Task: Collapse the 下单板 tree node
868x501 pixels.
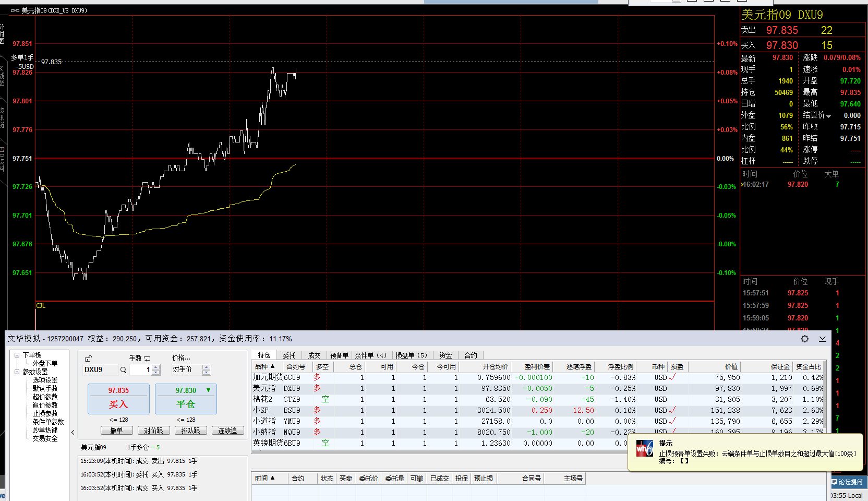Action: coord(17,355)
